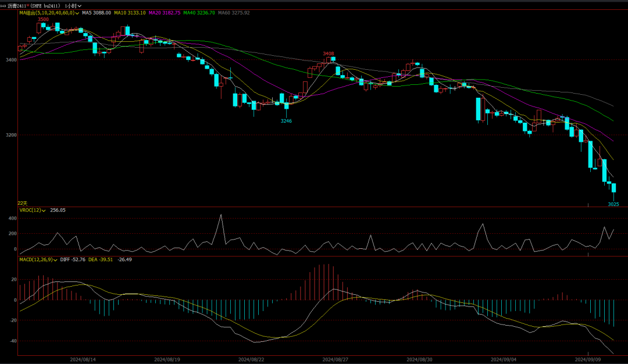Viewport: 628px width, 364px height.
Task: Click the link icon beside 沥青2411 title
Action: tap(3, 6)
